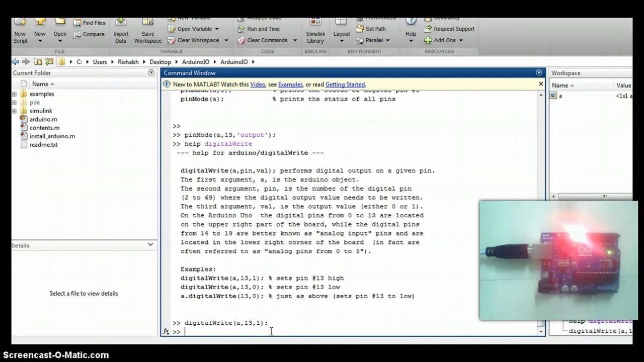Close the New to MATLAB banner
Viewport: 644px width, 362px height.
pos(541,84)
